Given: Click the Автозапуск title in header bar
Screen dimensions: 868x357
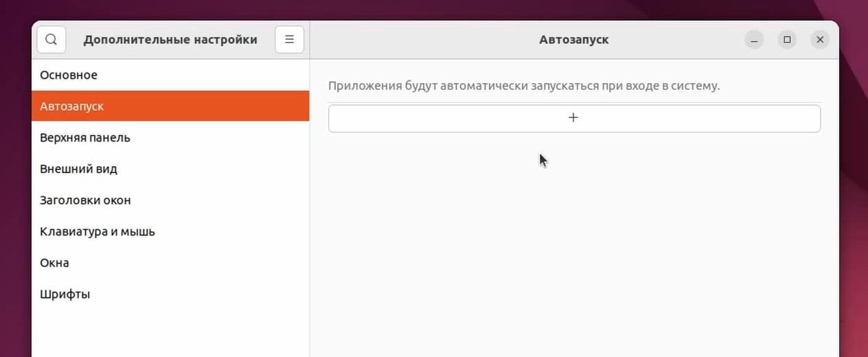Looking at the screenshot, I should click(574, 40).
